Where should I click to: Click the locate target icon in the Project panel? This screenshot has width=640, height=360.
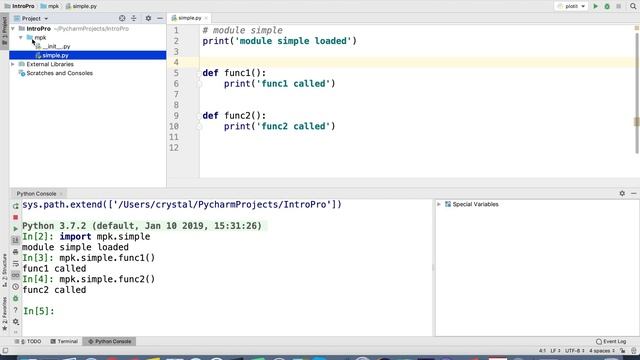122,18
